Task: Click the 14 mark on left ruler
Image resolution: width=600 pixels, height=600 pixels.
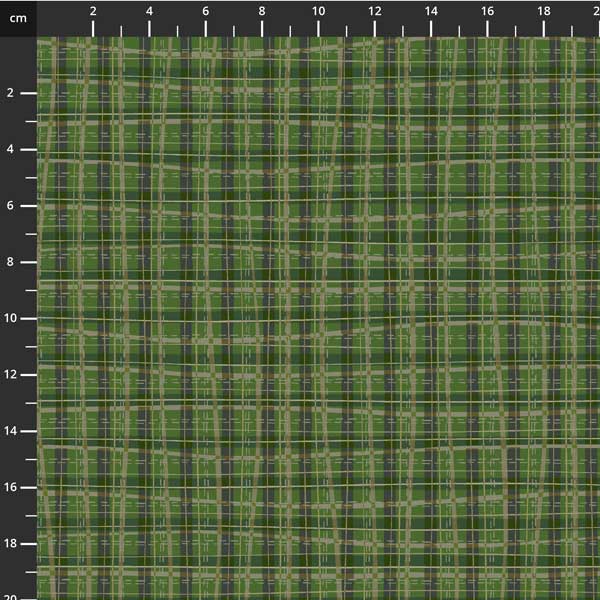Action: pos(12,431)
